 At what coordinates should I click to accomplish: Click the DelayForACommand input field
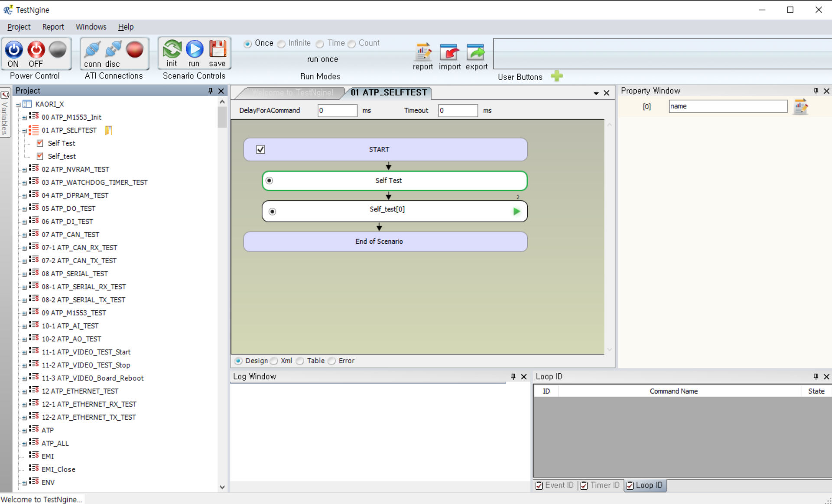(337, 110)
